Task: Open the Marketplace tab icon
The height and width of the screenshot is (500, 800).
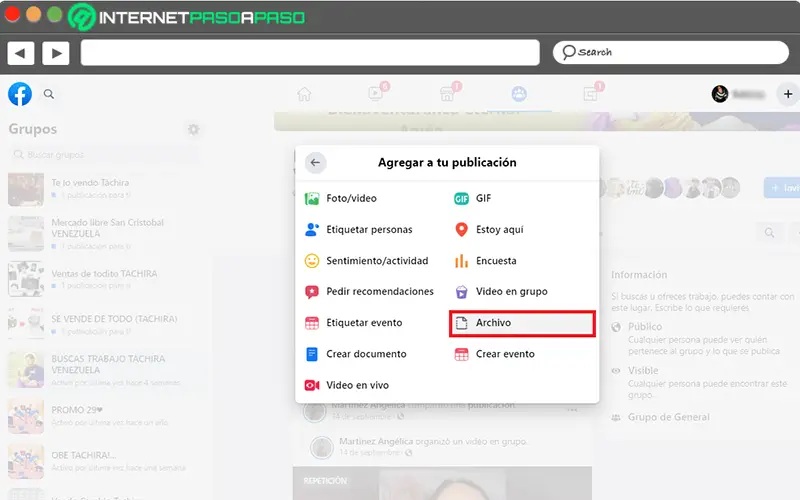Action: [448, 93]
